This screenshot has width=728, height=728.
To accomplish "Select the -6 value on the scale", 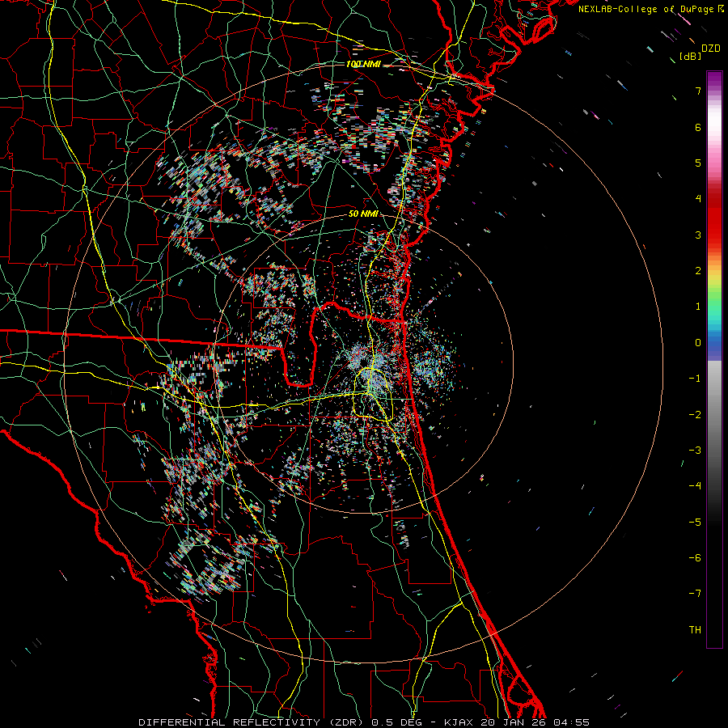I will [695, 558].
